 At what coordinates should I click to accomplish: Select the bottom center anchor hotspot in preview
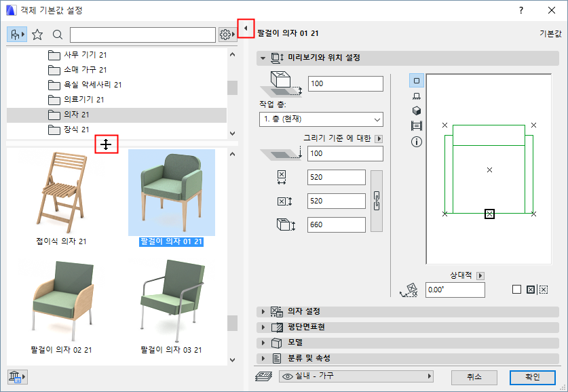(x=489, y=214)
